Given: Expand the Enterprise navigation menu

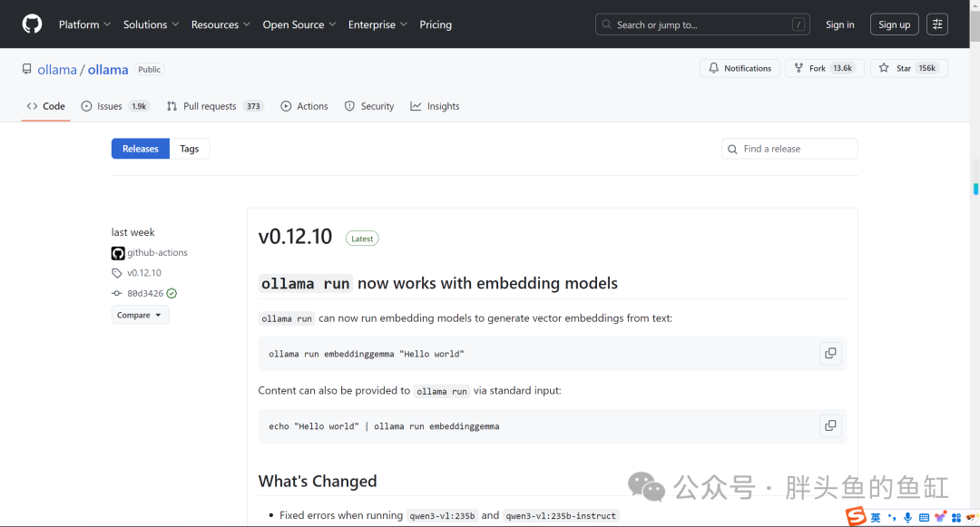Looking at the screenshot, I should (377, 24).
